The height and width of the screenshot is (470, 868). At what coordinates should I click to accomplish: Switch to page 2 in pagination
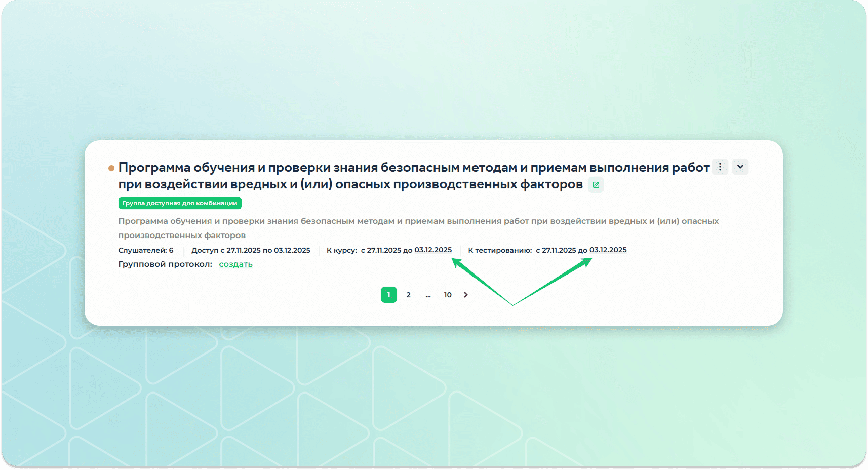point(408,295)
